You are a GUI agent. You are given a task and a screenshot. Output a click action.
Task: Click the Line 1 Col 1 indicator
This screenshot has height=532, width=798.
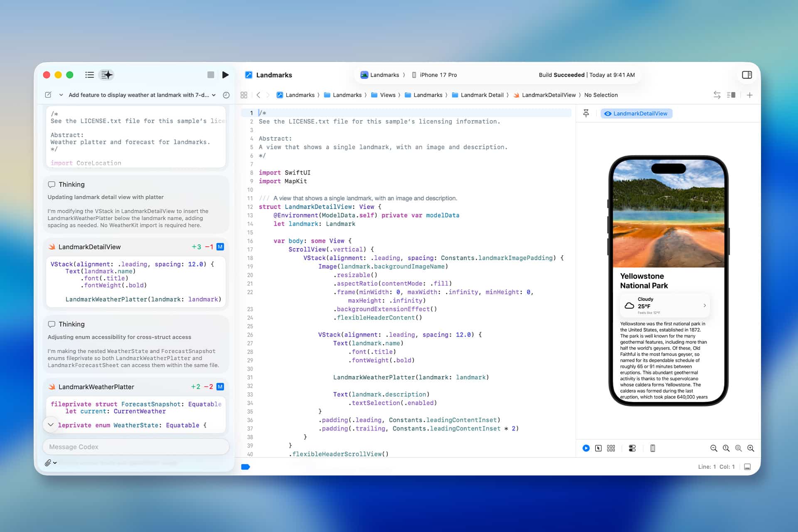[x=716, y=467]
